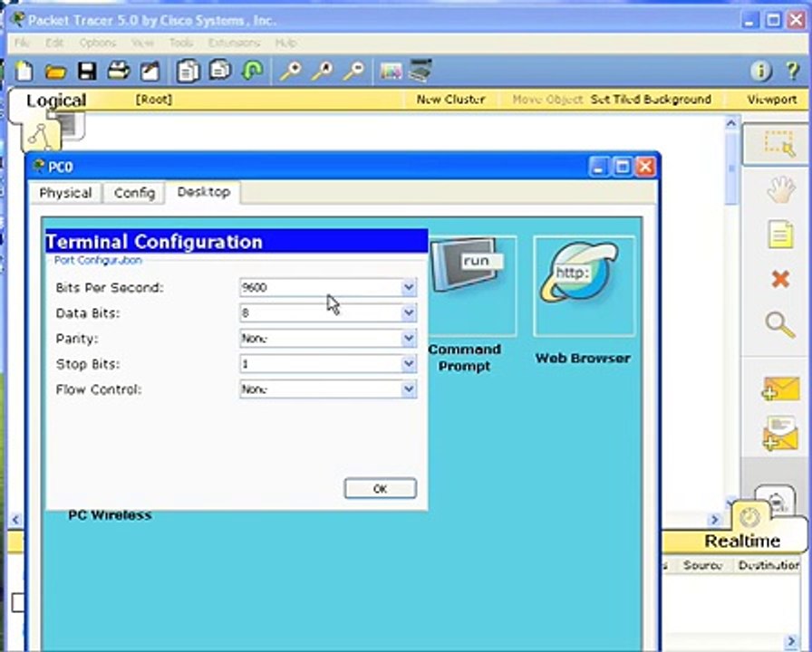Image resolution: width=812 pixels, height=652 pixels.
Task: Click the Source column header
Action: click(702, 565)
